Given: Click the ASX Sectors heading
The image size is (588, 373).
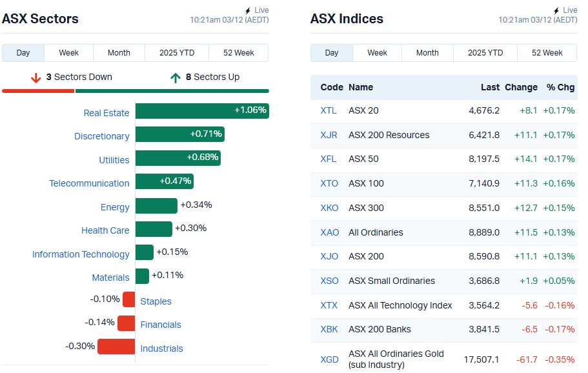Looking at the screenshot, I should pos(40,19).
